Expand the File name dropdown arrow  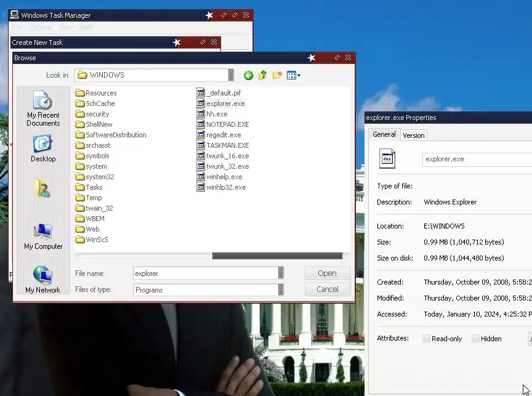[x=281, y=273]
